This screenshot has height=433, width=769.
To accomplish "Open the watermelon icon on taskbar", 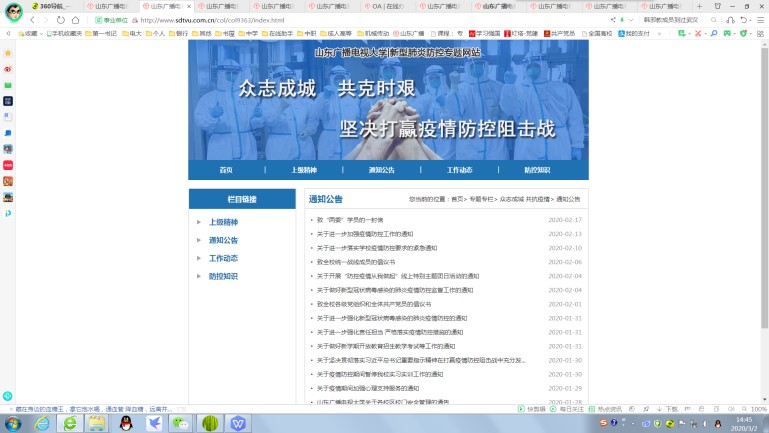I will [x=208, y=423].
